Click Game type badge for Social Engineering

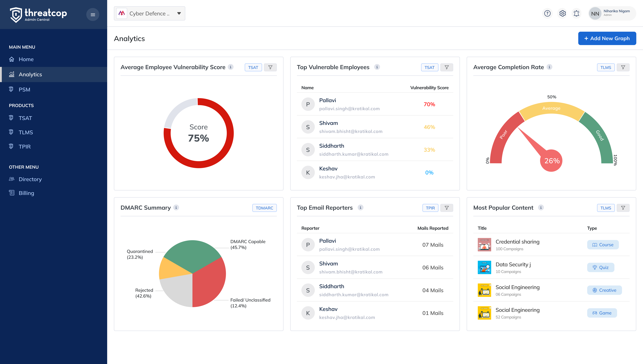602,313
